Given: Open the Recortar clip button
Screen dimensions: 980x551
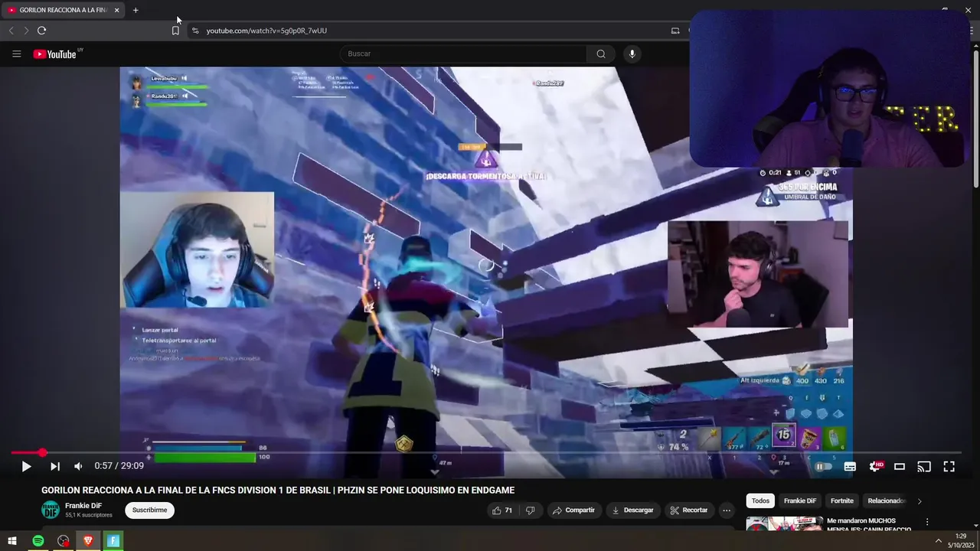Looking at the screenshot, I should tap(688, 510).
